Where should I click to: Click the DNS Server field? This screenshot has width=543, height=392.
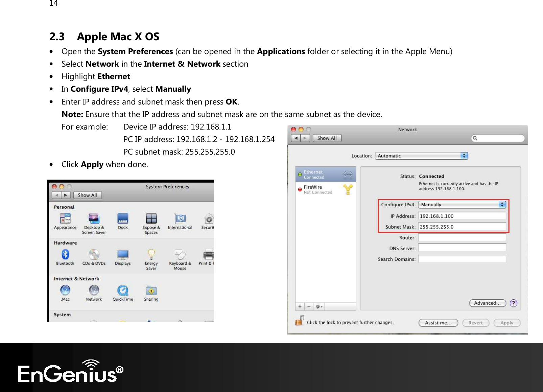(x=462, y=248)
